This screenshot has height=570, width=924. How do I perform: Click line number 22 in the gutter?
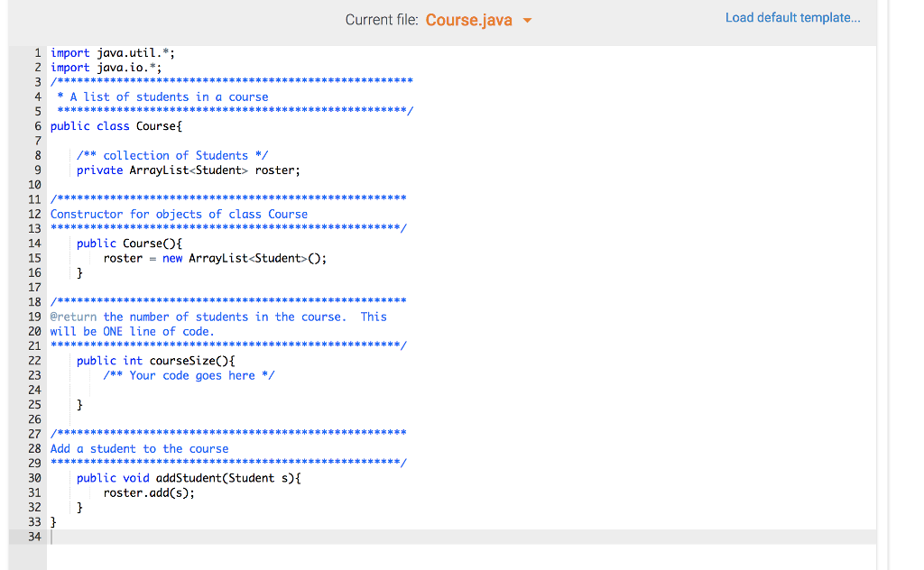pyautogui.click(x=34, y=360)
